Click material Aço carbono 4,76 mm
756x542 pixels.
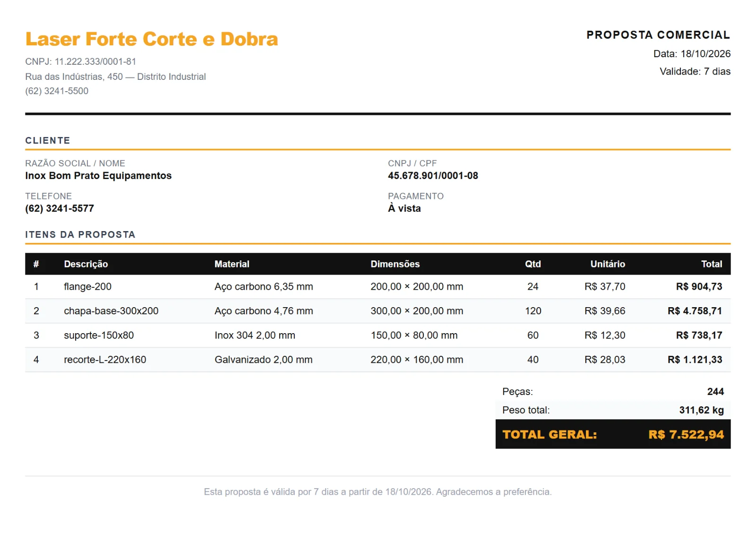tap(264, 311)
